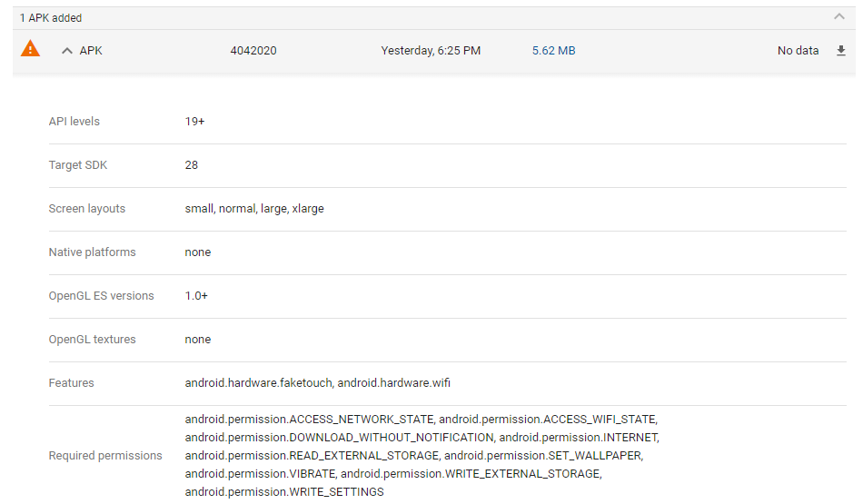Screen dimensions: 863x504
Task: Select the '1 APK added' header text
Action: (x=51, y=18)
